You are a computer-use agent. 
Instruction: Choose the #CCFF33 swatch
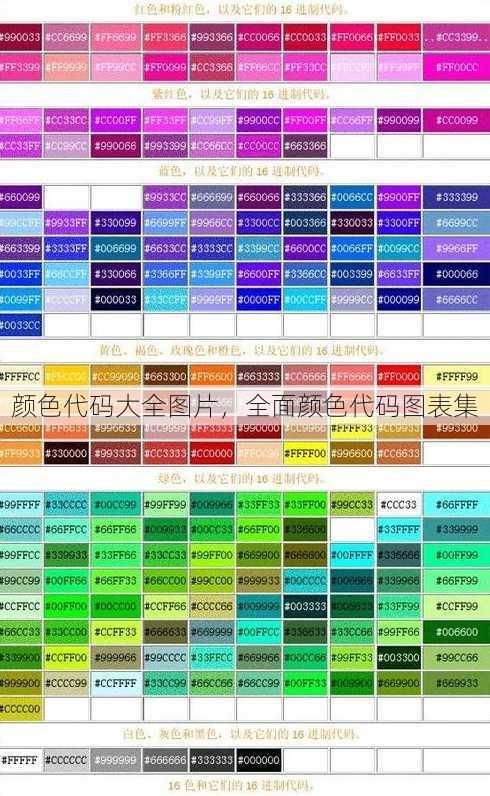[x=116, y=632]
